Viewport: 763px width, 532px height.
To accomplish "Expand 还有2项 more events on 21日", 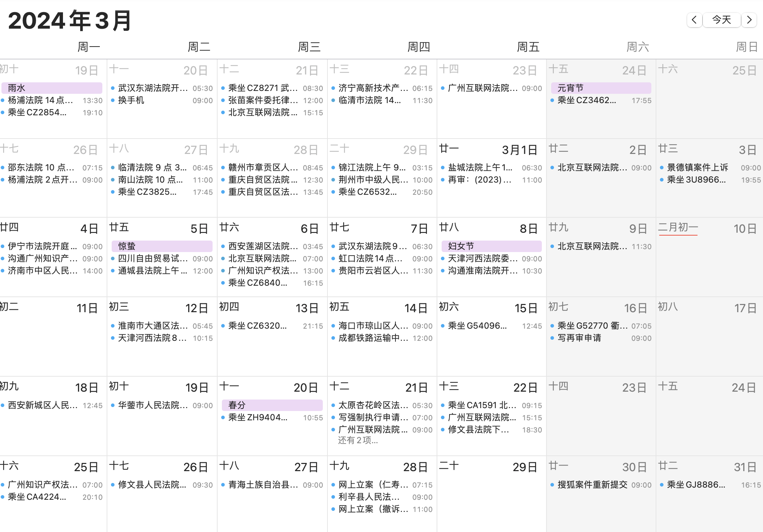I will pyautogui.click(x=358, y=440).
